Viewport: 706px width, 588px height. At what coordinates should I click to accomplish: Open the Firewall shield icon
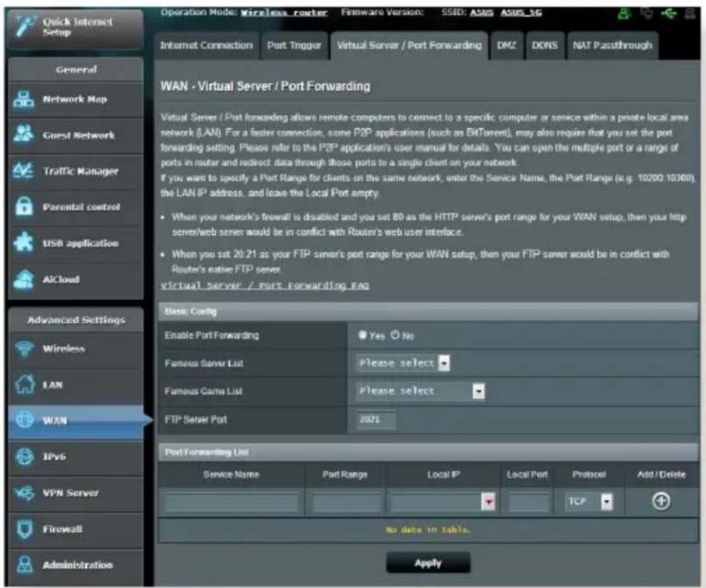25,529
